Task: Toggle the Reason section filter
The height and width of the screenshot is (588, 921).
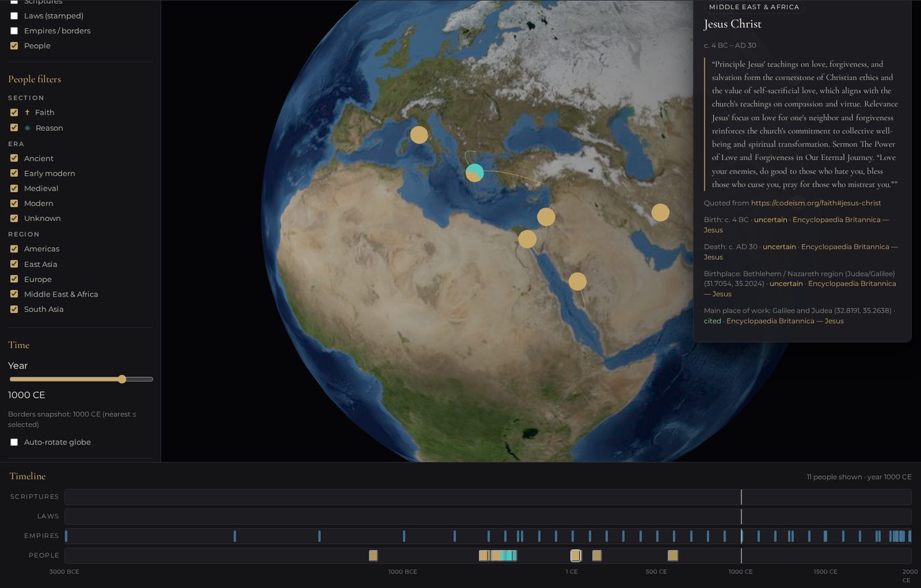Action: point(14,128)
